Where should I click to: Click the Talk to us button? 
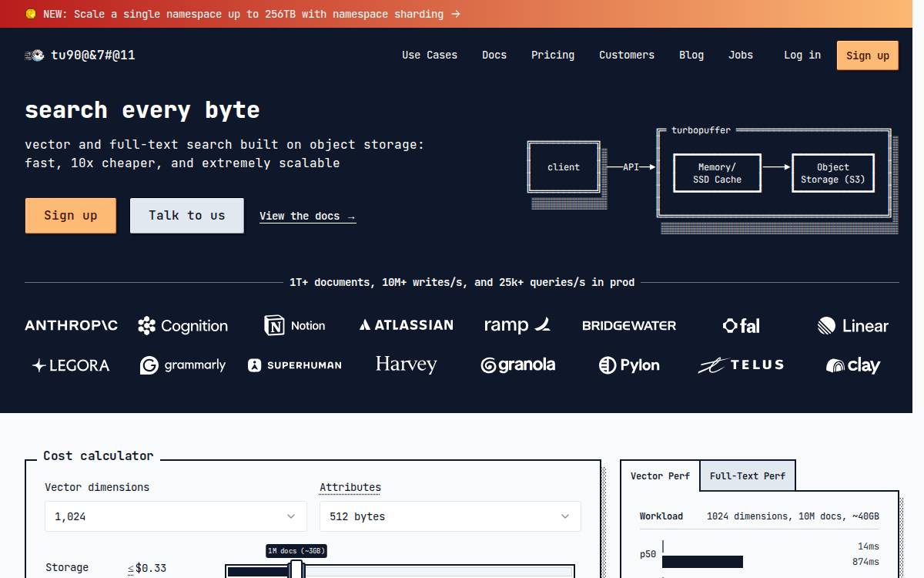click(x=187, y=216)
